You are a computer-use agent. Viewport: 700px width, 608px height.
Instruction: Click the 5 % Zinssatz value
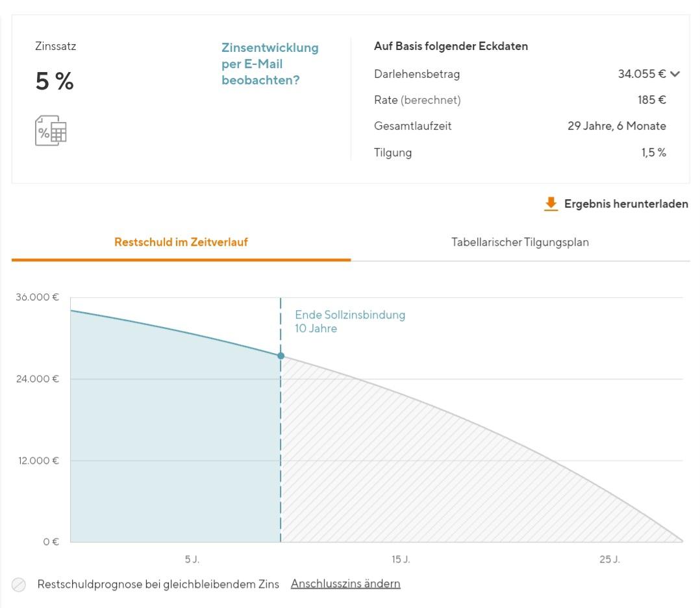tap(55, 82)
